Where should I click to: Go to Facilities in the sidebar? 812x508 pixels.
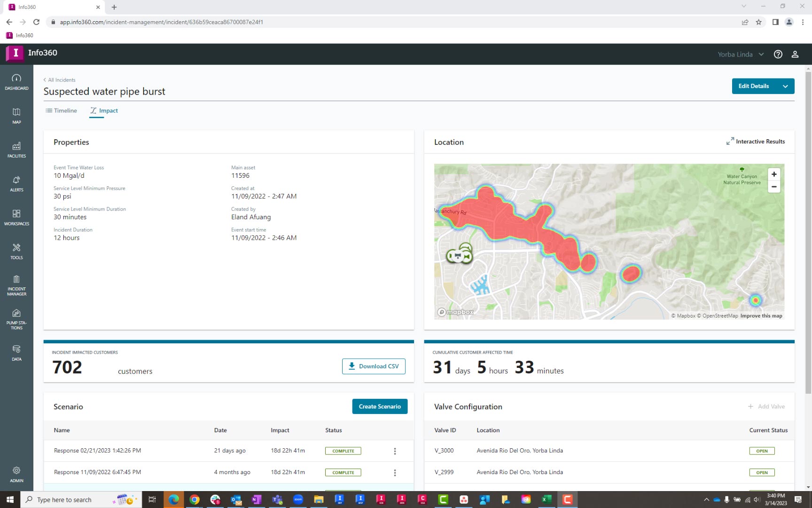[x=16, y=150]
